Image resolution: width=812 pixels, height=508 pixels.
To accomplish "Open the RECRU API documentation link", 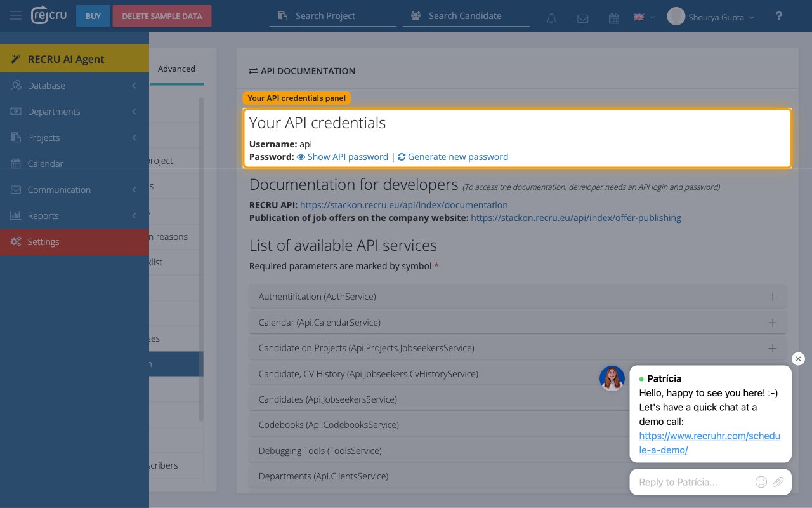I will [404, 205].
